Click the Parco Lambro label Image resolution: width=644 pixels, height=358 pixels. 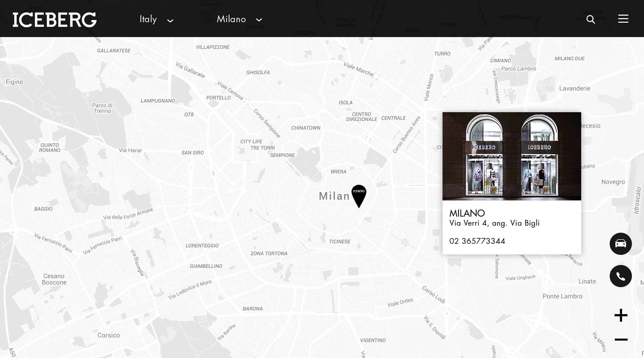(x=519, y=69)
